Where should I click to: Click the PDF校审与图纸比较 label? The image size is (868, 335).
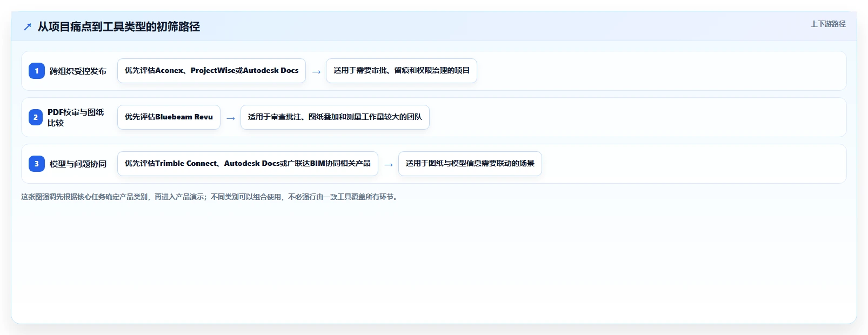tap(76, 117)
